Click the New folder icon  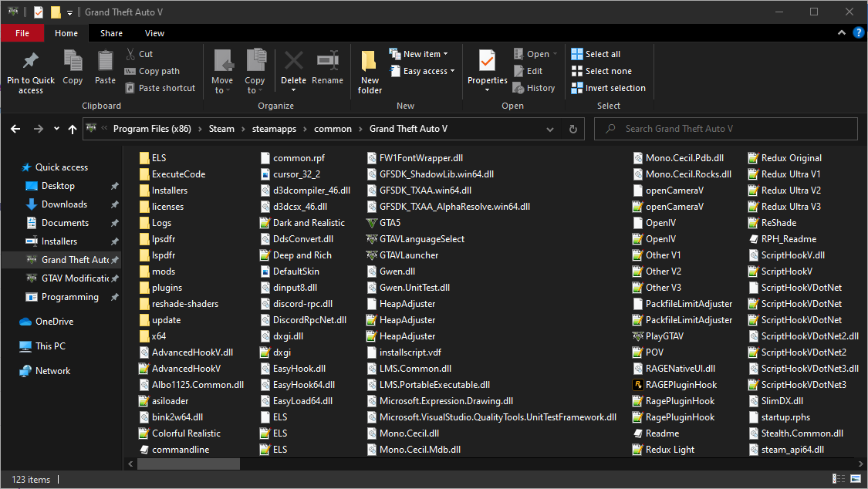click(370, 61)
